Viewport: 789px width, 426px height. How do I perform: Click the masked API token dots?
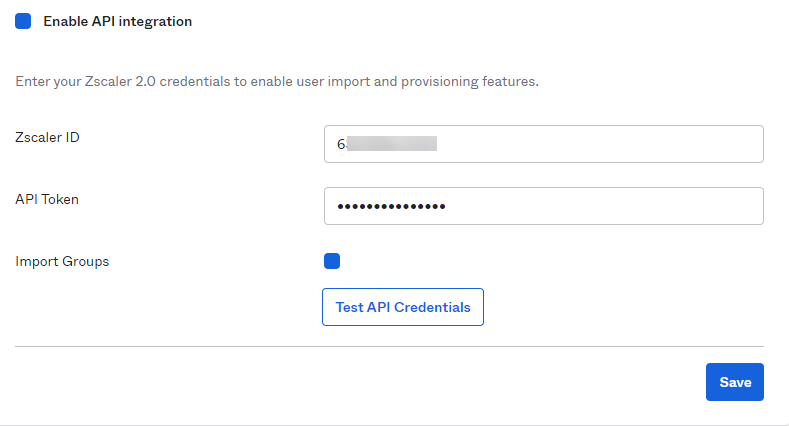pyautogui.click(x=391, y=206)
